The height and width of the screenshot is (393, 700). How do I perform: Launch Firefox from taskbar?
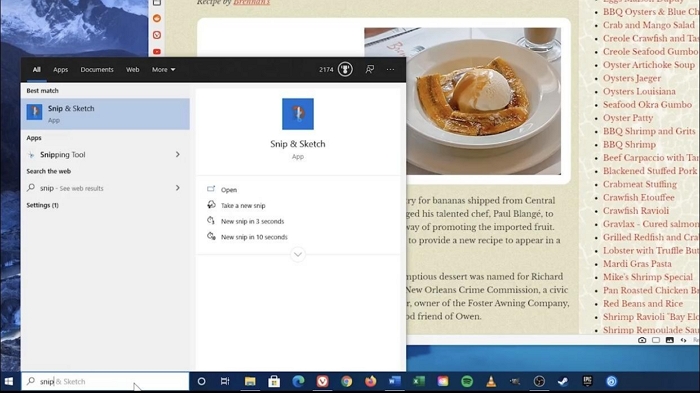pos(371,381)
